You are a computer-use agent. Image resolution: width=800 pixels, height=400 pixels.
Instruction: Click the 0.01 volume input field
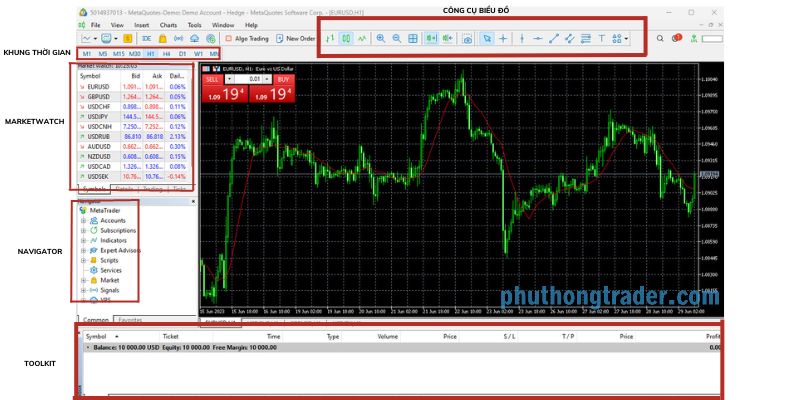248,79
